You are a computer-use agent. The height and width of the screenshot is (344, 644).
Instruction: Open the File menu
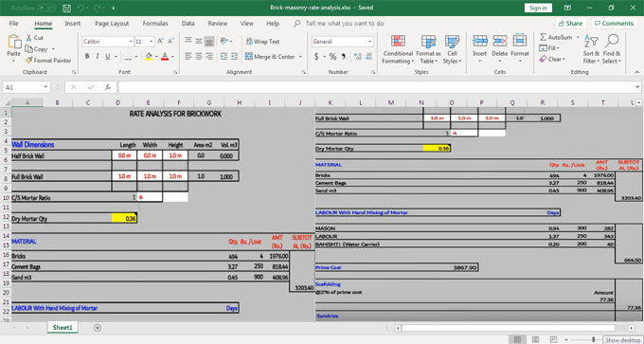(13, 24)
